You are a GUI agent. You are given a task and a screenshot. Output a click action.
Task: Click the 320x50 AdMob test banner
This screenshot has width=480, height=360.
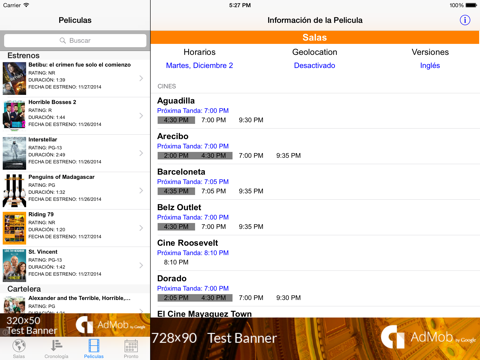pyautogui.click(x=75, y=325)
